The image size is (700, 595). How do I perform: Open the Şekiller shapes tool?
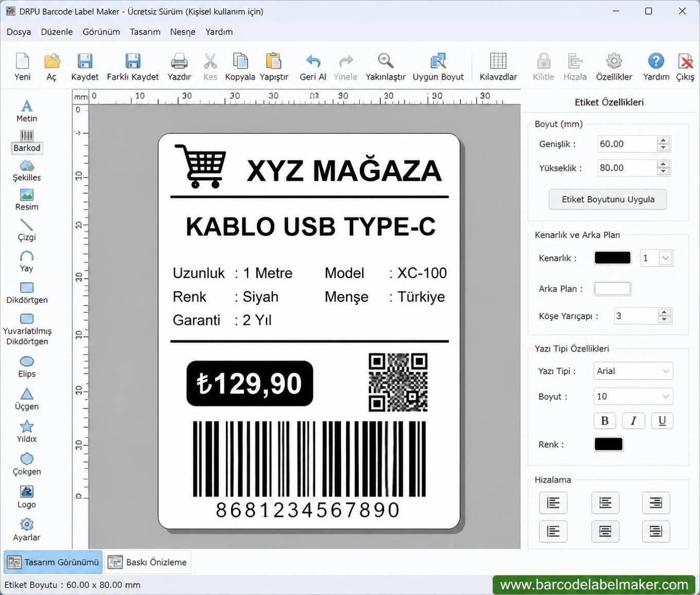tap(27, 171)
